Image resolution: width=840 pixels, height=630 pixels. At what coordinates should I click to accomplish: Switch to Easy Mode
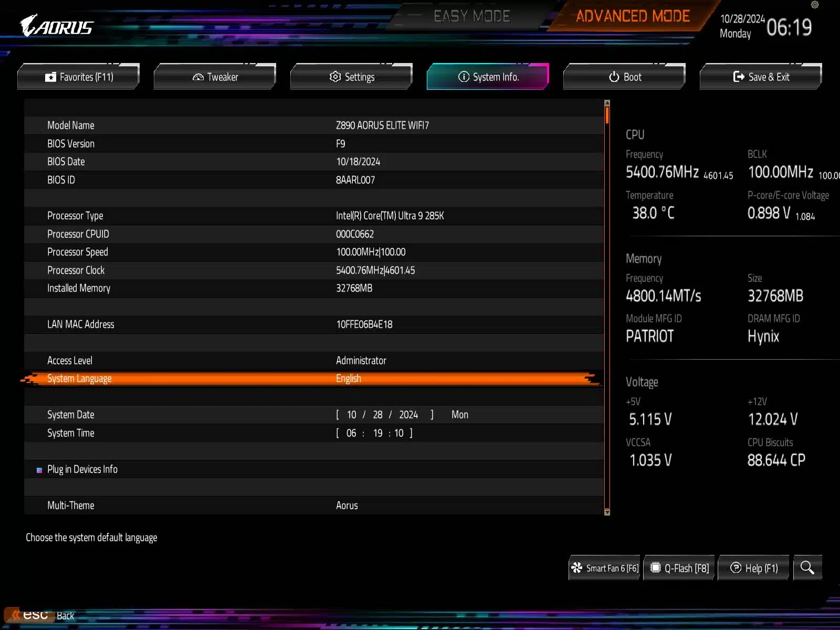(471, 16)
